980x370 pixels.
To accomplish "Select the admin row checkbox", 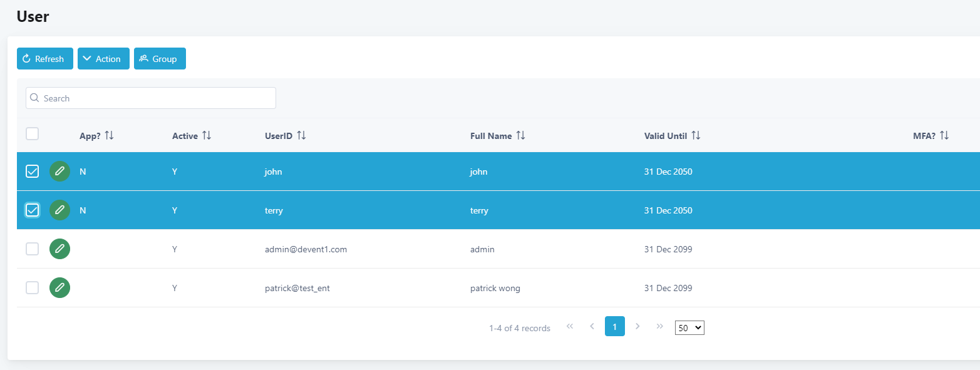I will point(32,249).
